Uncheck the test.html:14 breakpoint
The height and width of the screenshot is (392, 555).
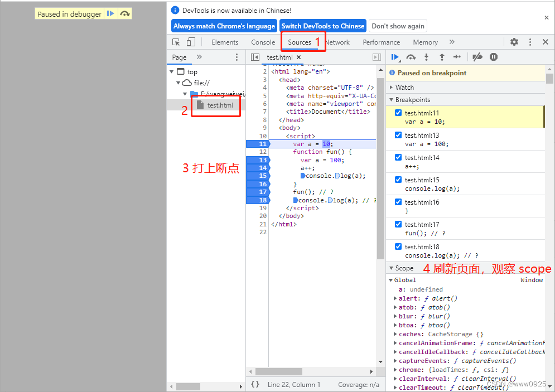[398, 157]
